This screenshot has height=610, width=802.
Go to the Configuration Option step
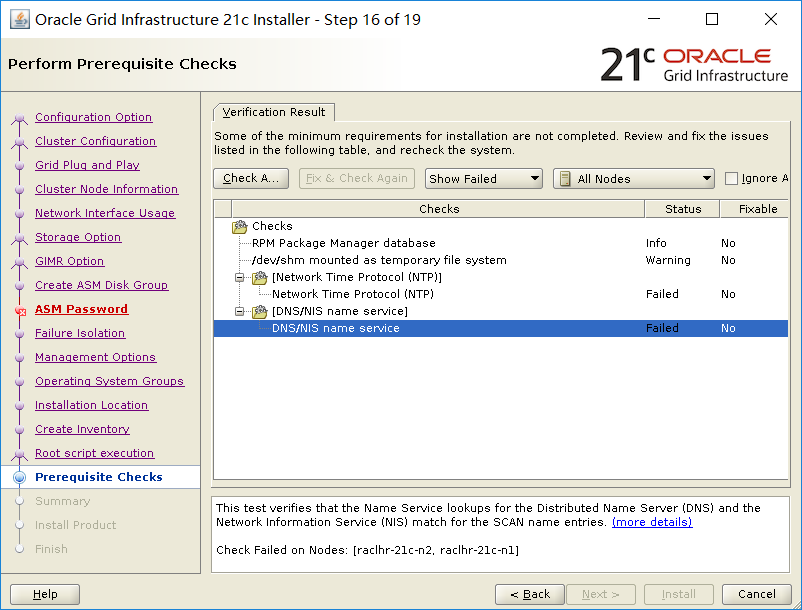pyautogui.click(x=94, y=117)
